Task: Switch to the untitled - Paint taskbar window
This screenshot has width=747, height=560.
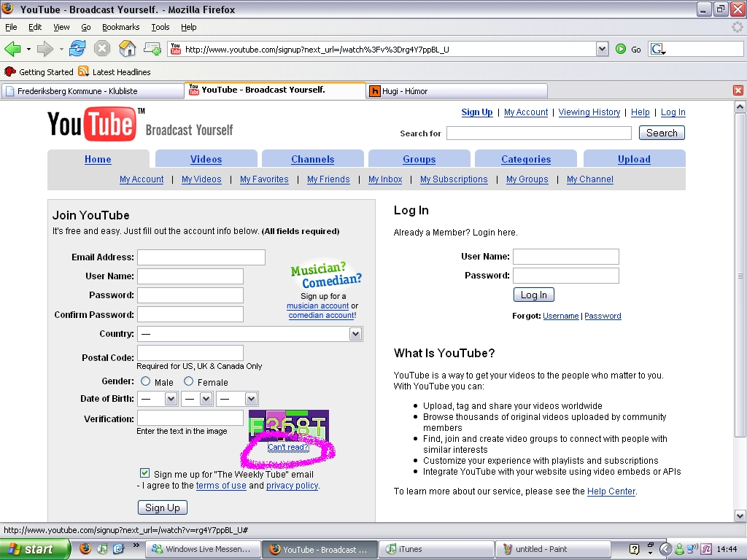Action: pos(553,549)
